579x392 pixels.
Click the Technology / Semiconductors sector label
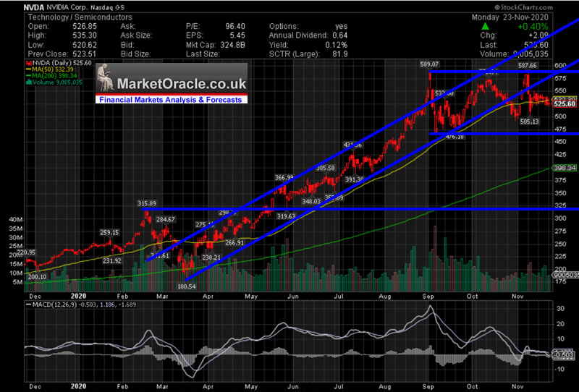click(80, 17)
